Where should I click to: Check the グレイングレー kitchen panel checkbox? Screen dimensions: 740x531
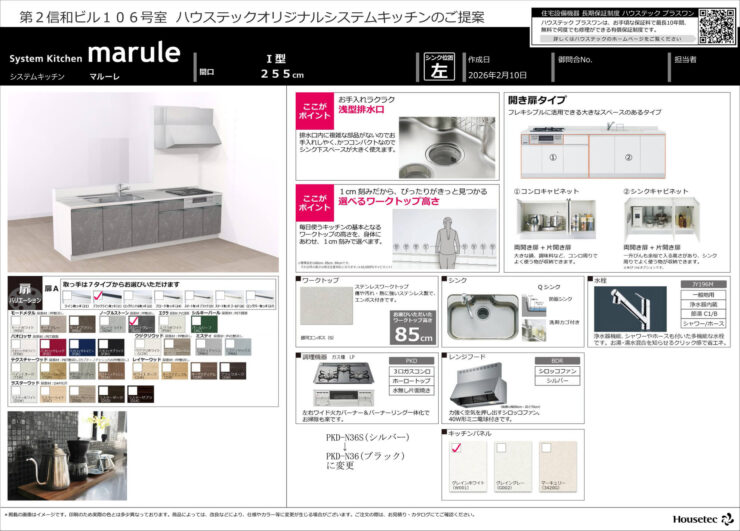[501, 447]
